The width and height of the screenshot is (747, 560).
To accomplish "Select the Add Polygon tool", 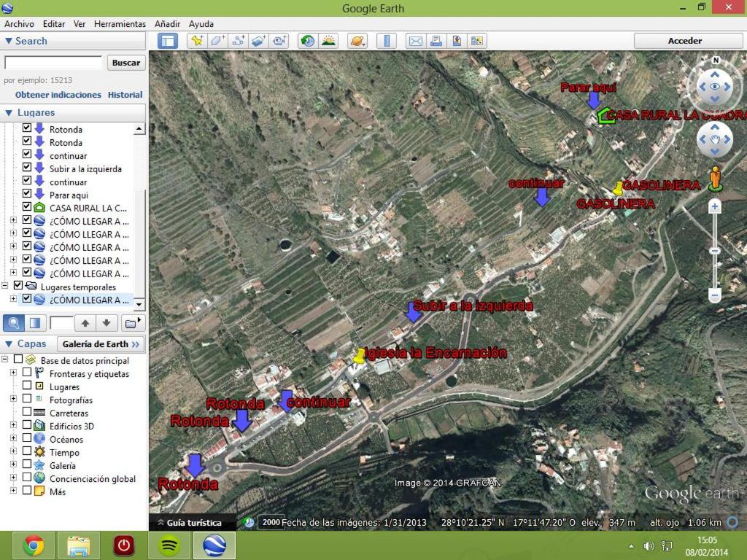I will point(217,41).
